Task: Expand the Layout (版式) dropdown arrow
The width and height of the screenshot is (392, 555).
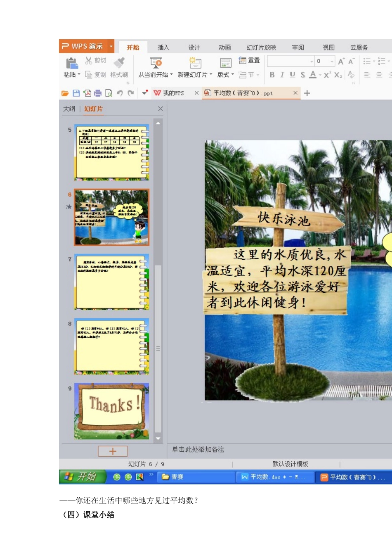Action: click(x=233, y=75)
